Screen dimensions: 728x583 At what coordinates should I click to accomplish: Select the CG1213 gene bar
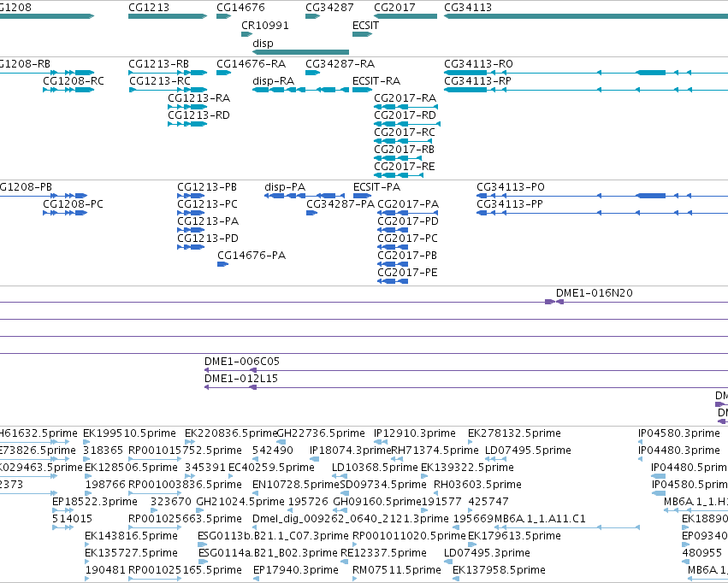click(x=168, y=16)
